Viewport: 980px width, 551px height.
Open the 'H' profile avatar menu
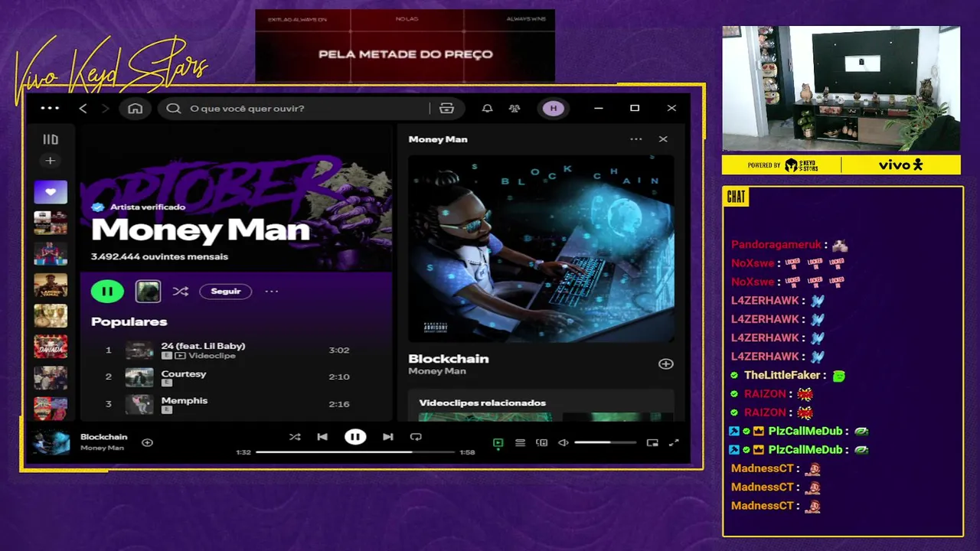554,109
